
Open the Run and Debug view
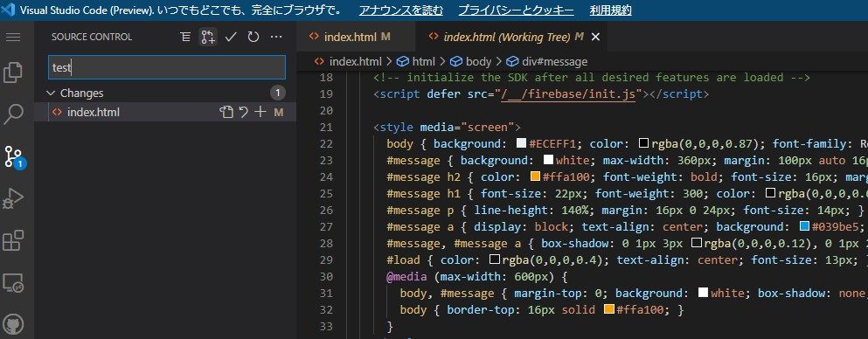13,197
